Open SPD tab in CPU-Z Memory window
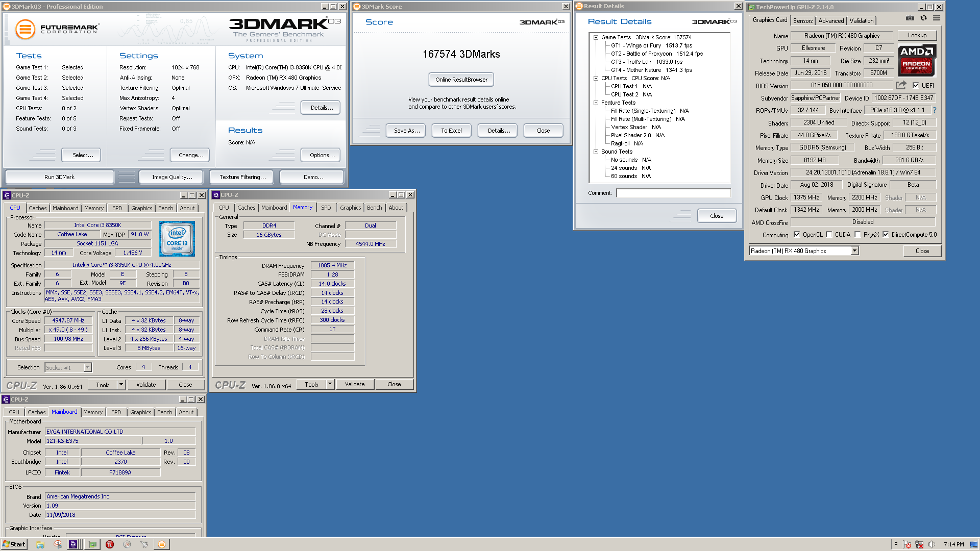The image size is (980, 551). 326,208
